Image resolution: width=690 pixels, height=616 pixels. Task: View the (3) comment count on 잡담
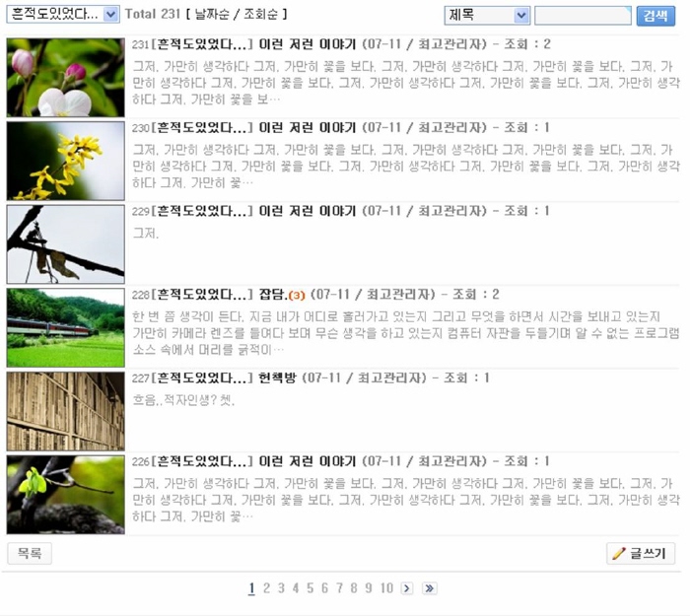tap(297, 296)
